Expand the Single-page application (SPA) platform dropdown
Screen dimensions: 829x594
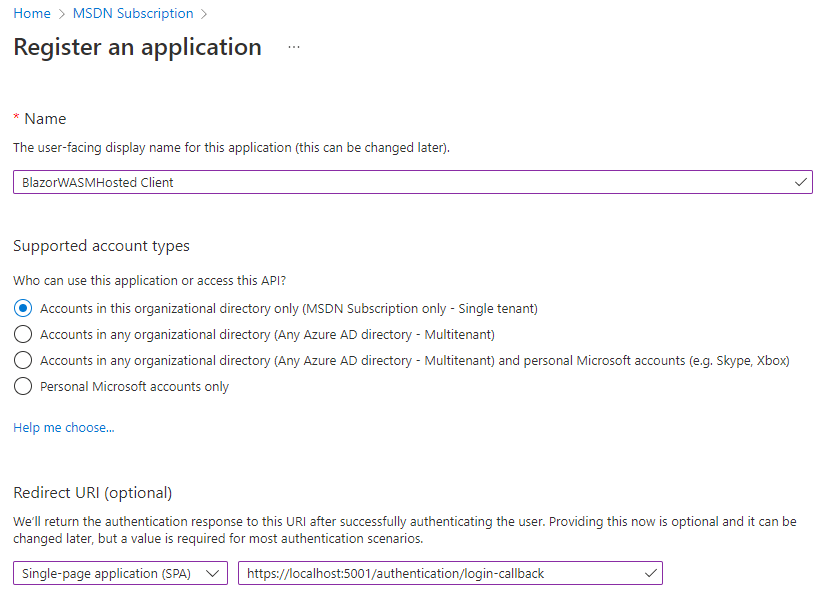click(120, 573)
